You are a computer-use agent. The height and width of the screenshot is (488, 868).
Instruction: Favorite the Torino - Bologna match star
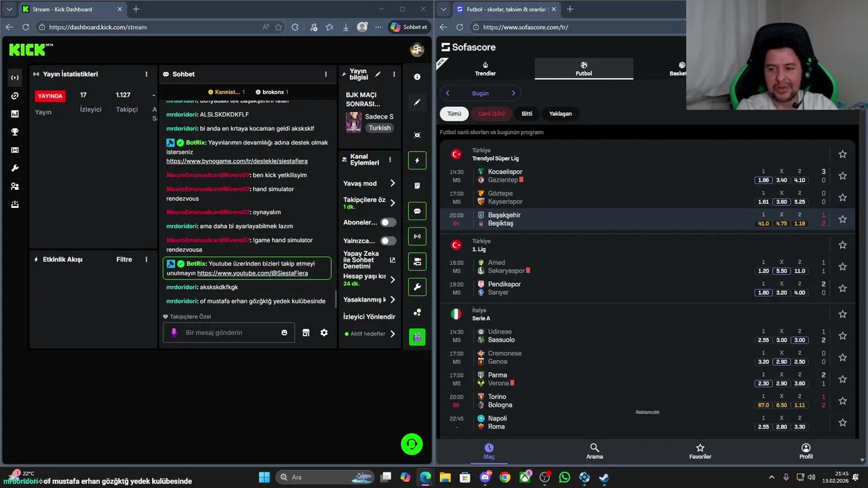[x=842, y=401]
